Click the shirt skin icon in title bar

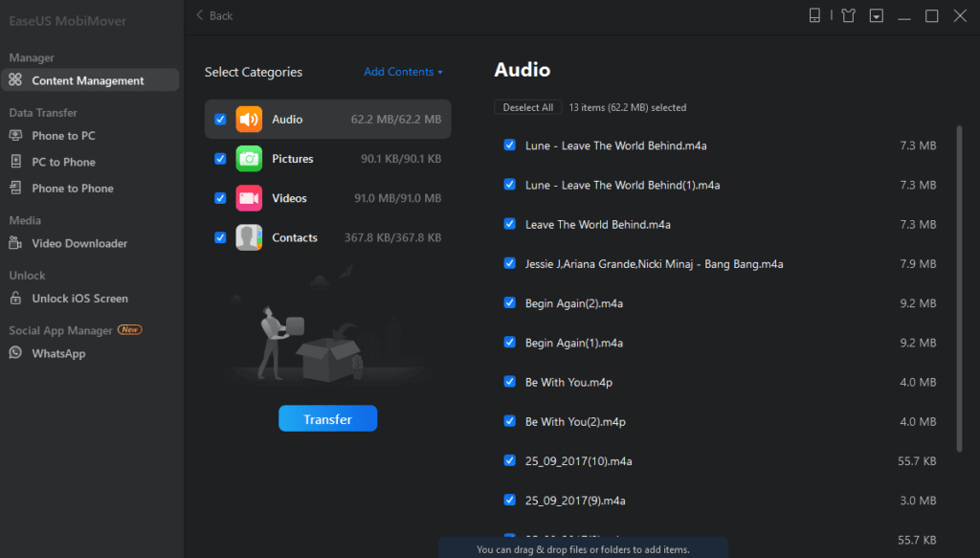tap(848, 15)
